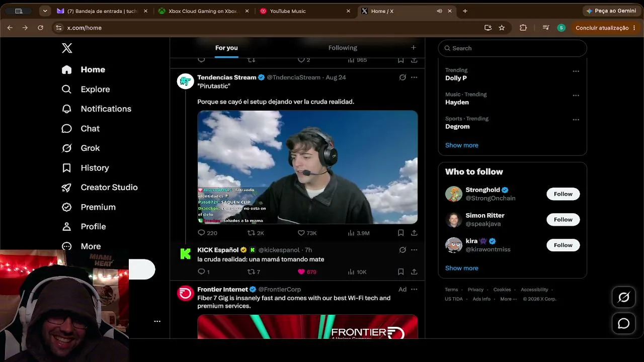Viewport: 644px width, 362px height.
Task: Go to Home in the sidebar
Action: (x=84, y=69)
